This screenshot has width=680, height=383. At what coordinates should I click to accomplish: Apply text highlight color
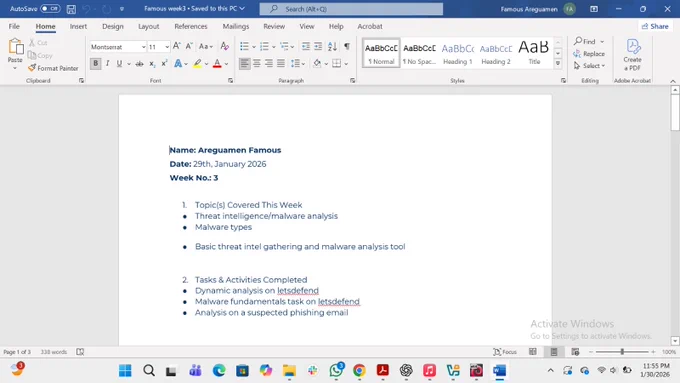pos(197,64)
